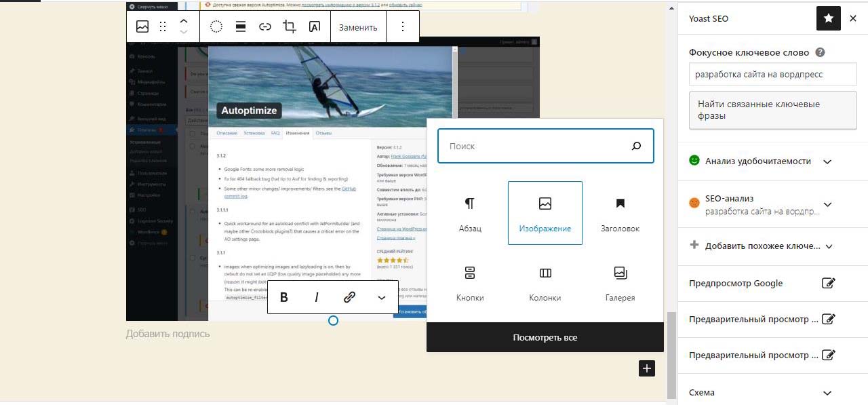Image resolution: width=868 pixels, height=405 pixels.
Task: Add text over image icon
Action: (x=315, y=27)
